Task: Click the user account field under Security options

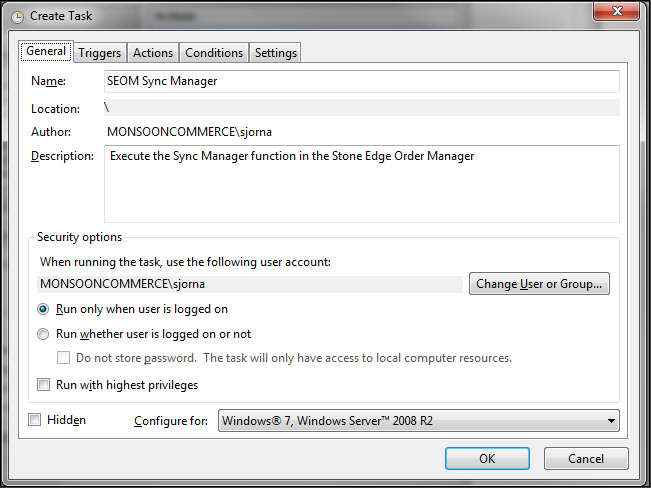Action: click(250, 284)
